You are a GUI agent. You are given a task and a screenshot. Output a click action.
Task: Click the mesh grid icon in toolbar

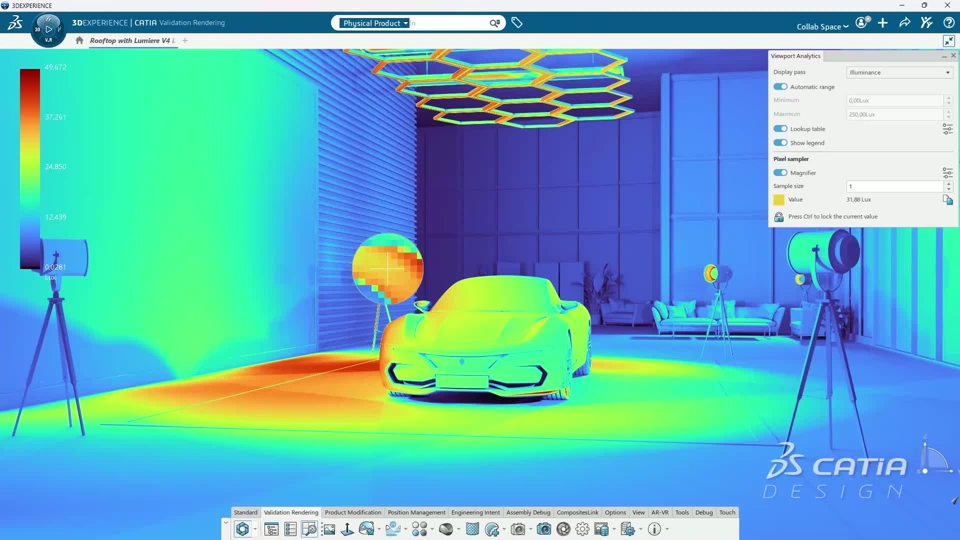click(472, 529)
